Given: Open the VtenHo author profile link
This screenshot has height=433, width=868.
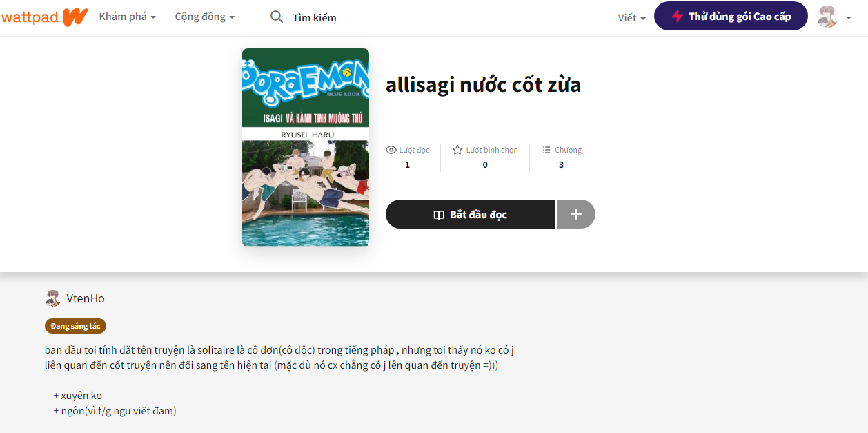Looking at the screenshot, I should pyautogui.click(x=86, y=298).
